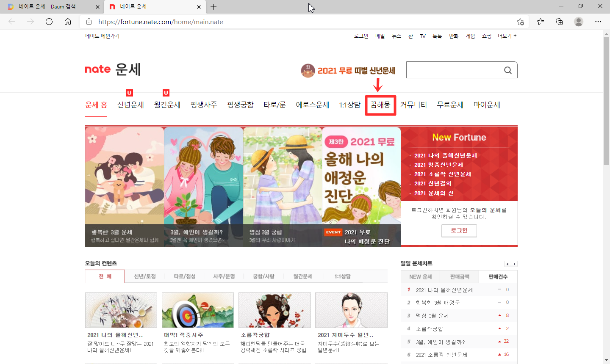Open the 평생궁합 menu

[x=240, y=105]
